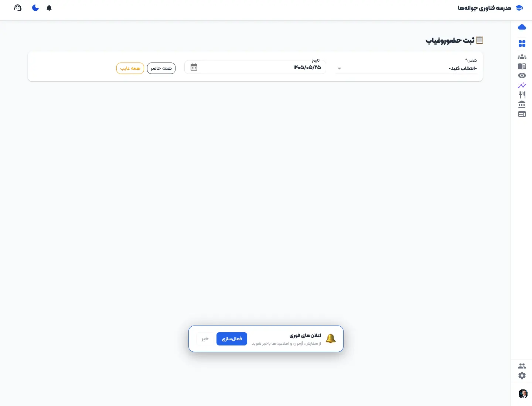Click the graduation cap school logo
Image resolution: width=532 pixels, height=406 pixels.
coord(519,8)
